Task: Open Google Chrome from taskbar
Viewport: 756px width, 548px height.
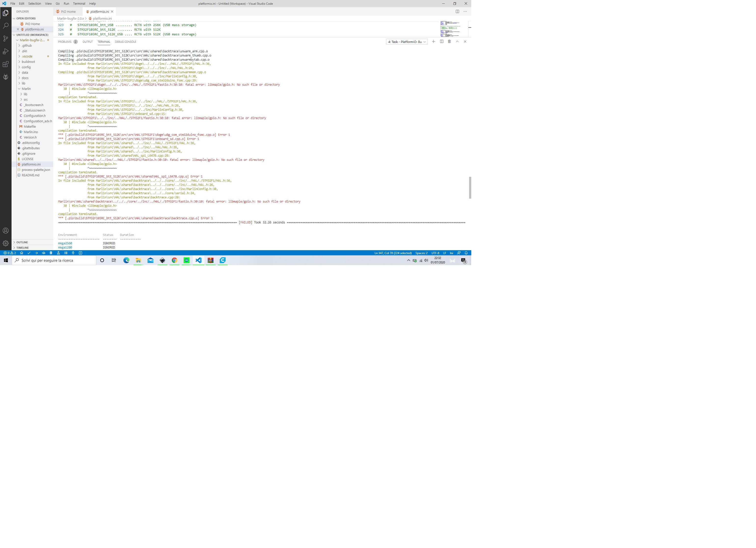Action: [x=174, y=261]
